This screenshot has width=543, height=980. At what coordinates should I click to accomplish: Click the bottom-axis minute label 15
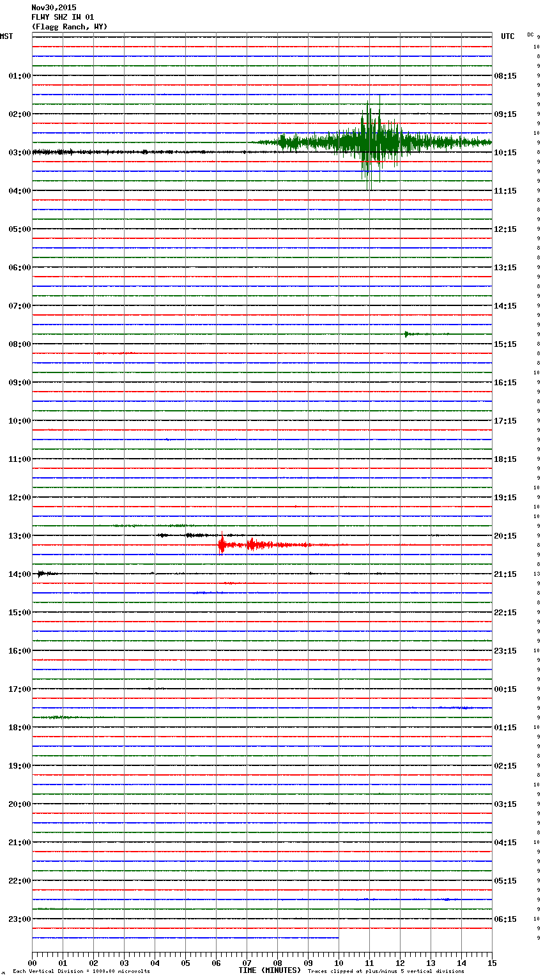tap(492, 963)
